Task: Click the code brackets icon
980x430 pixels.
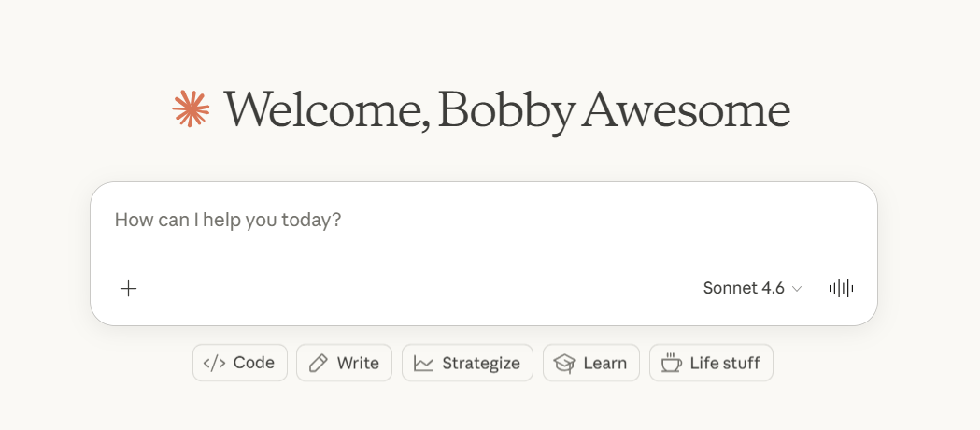Action: pos(214,363)
